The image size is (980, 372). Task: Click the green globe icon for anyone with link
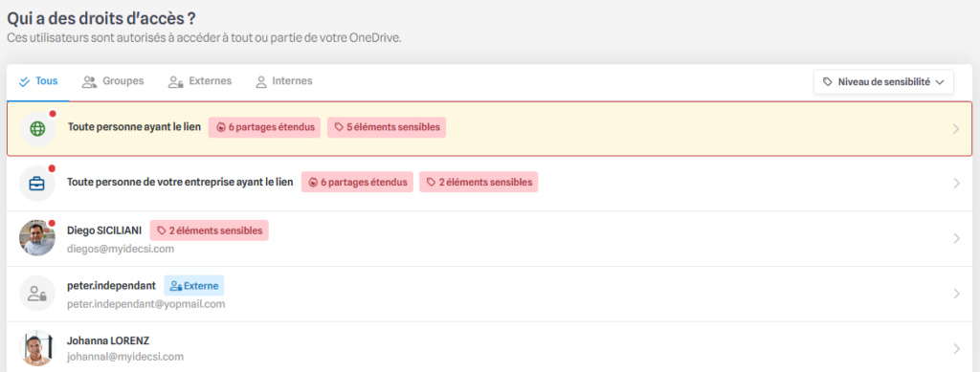[38, 128]
